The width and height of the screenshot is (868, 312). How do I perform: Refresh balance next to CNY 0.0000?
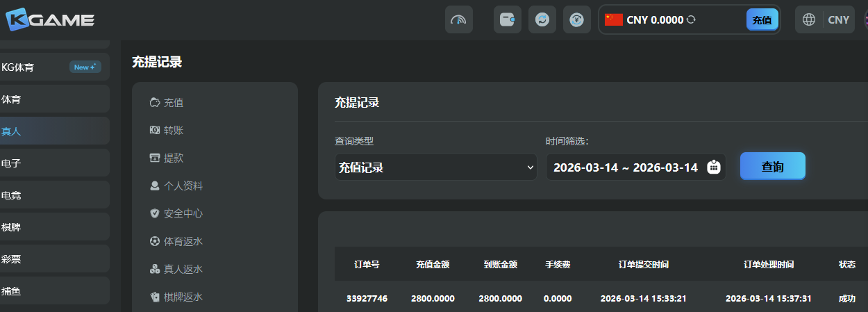click(x=691, y=20)
